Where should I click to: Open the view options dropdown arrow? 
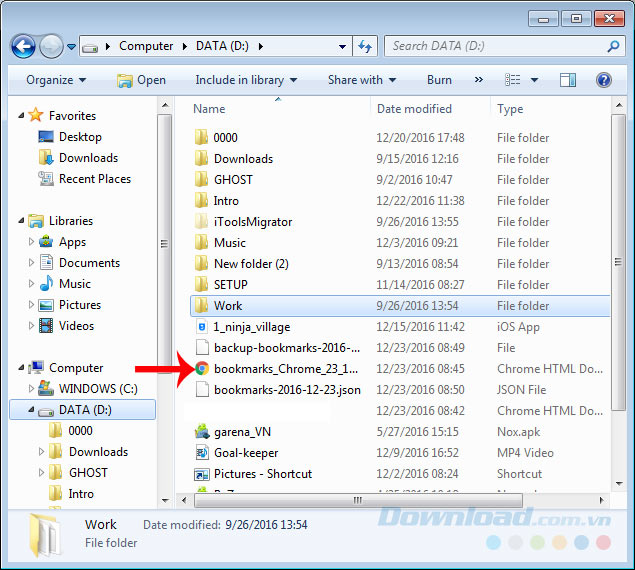(x=534, y=80)
